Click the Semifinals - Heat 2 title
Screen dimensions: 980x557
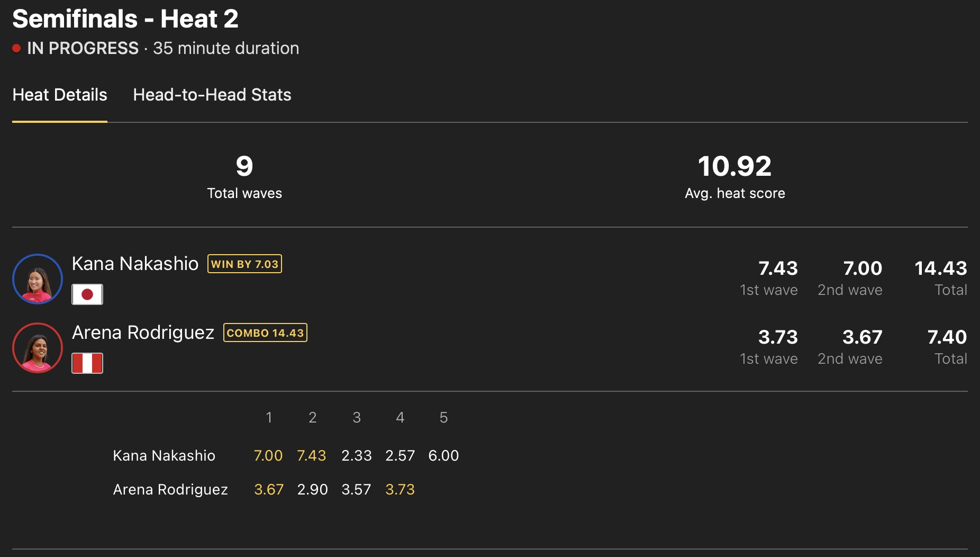point(125,19)
